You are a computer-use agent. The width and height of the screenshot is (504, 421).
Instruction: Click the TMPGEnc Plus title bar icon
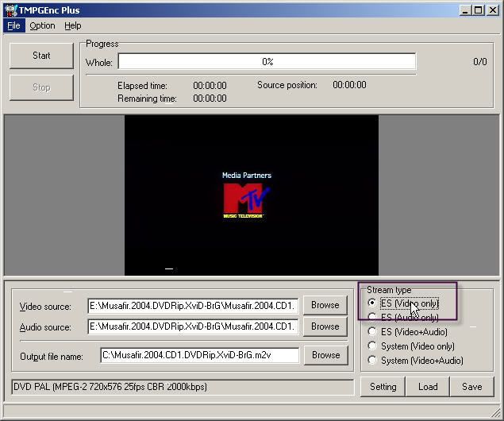coord(10,10)
